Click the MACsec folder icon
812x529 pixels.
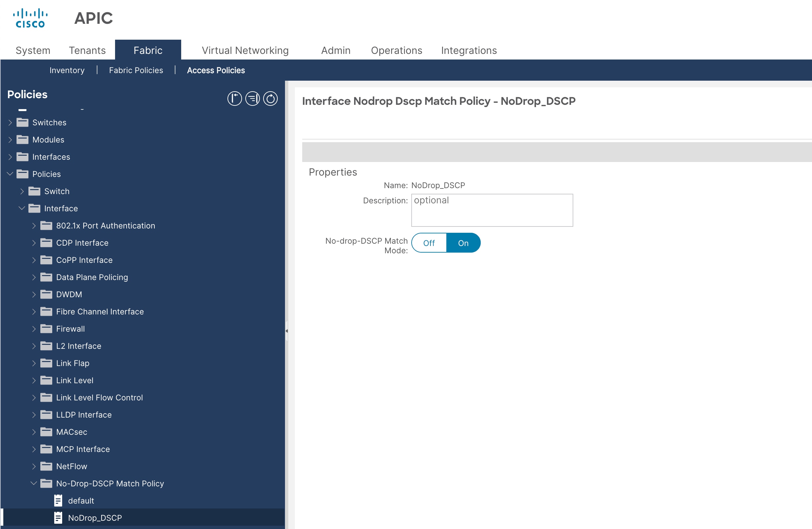46,432
